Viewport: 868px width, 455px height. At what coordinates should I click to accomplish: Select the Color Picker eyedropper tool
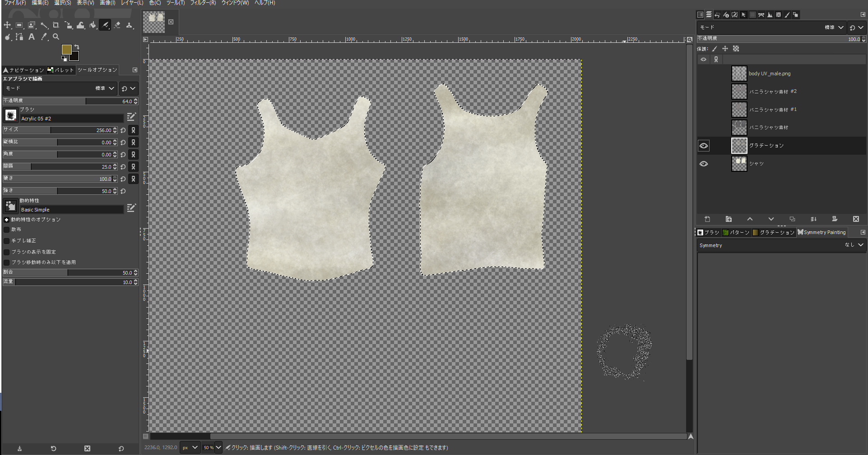[x=44, y=37]
